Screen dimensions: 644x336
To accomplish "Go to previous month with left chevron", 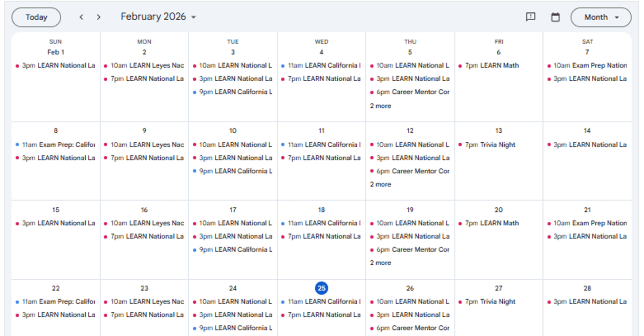I will (x=81, y=17).
